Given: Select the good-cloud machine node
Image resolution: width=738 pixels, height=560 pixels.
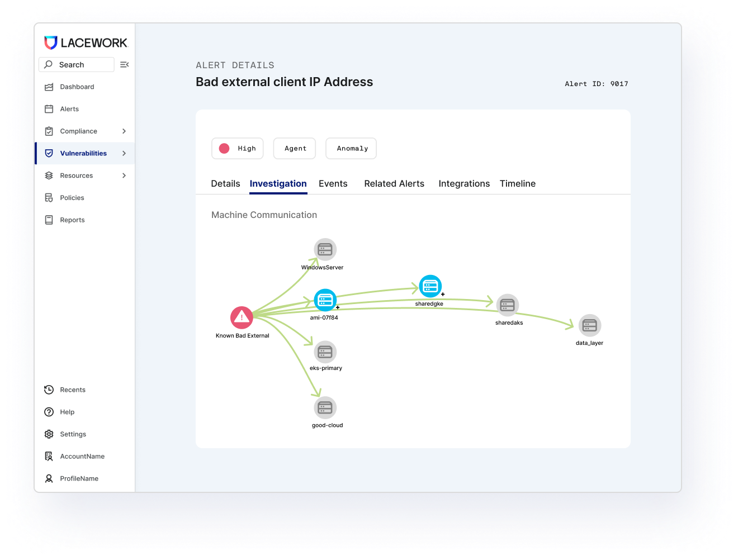Looking at the screenshot, I should 325,408.
